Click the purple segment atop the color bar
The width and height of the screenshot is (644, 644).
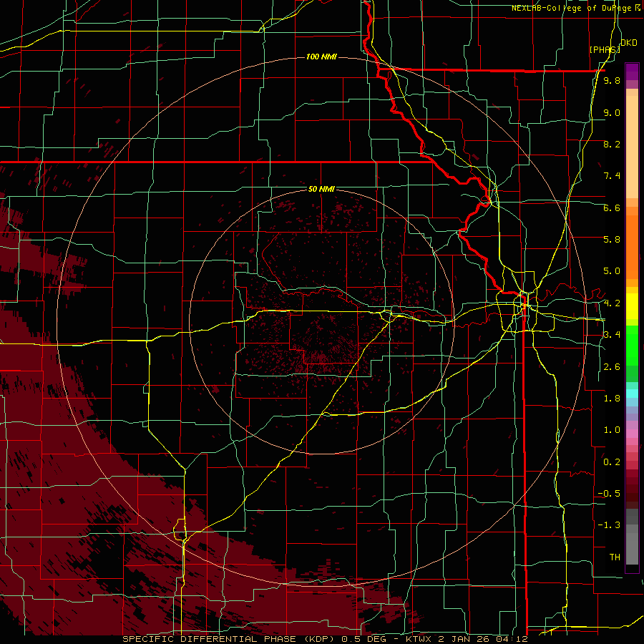pos(632,72)
